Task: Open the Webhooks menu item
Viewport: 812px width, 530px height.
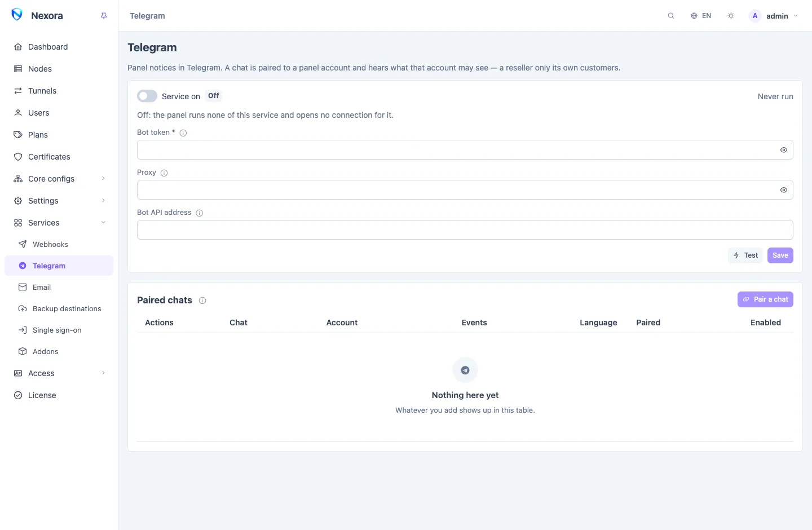Action: [x=59, y=244]
